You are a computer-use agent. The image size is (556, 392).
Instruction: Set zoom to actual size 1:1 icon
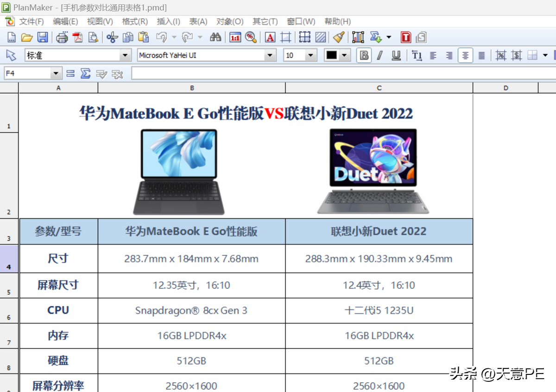pos(235,38)
